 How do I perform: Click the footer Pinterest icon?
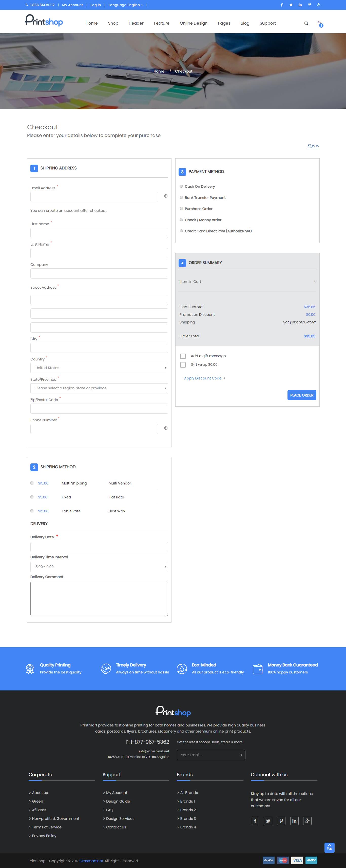281,821
